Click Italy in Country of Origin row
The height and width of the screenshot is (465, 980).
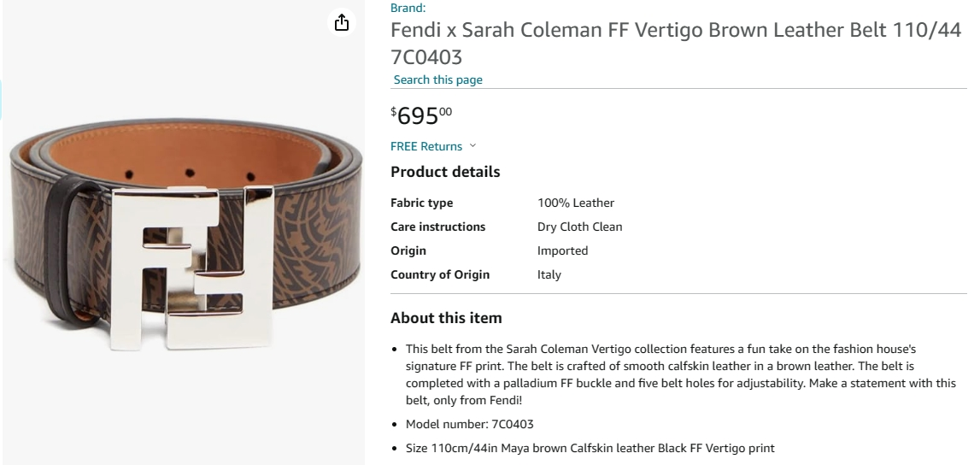(x=549, y=274)
